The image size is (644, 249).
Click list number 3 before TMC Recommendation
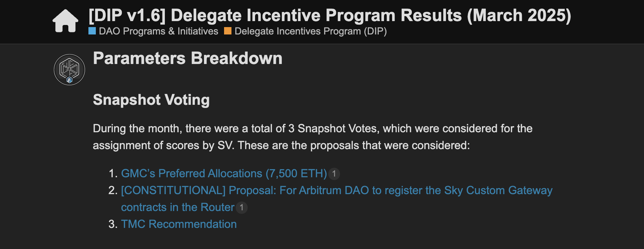(x=113, y=224)
